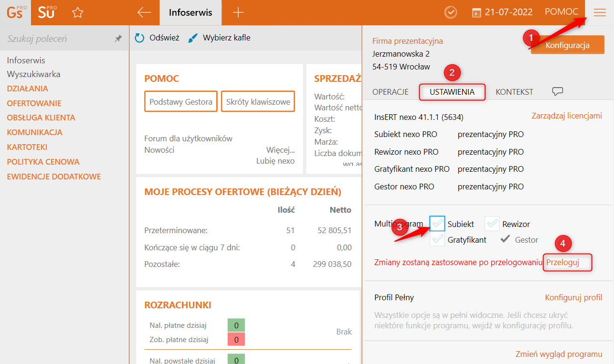Switch to the OPERACJE tab
The height and width of the screenshot is (364, 614).
391,92
